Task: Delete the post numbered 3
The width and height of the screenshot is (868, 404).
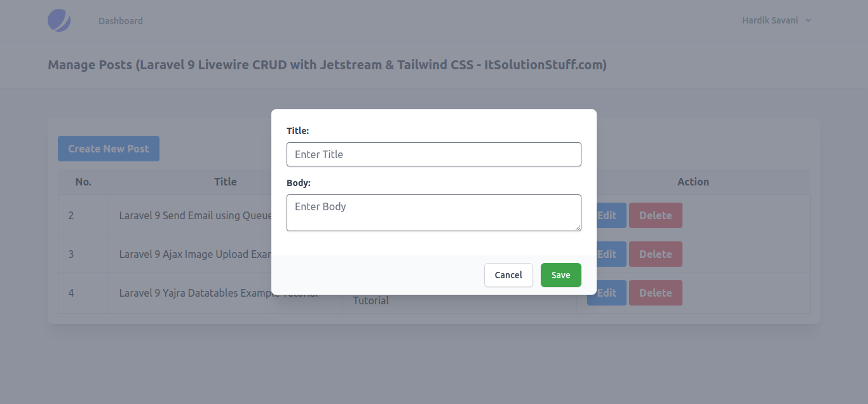Action: point(655,254)
